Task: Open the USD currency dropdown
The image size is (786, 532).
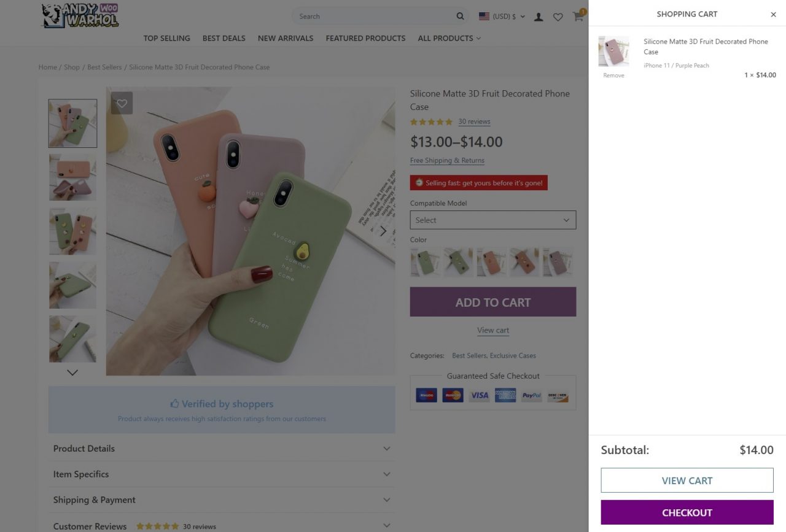Action: 501,17
